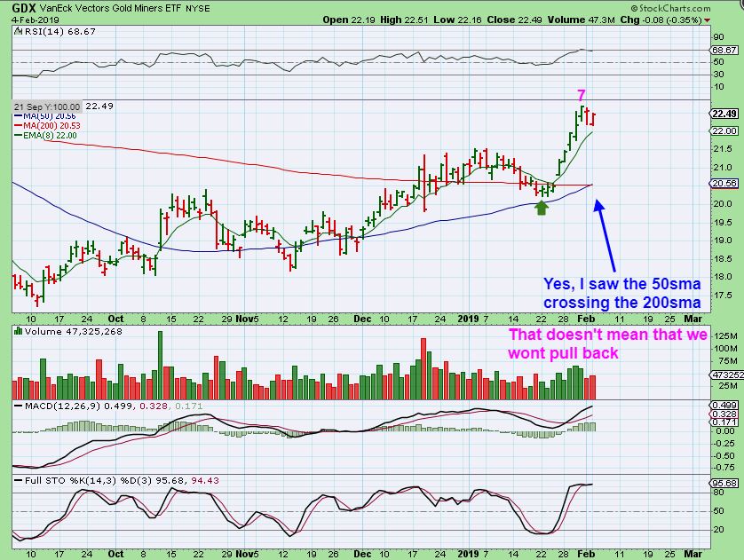The height and width of the screenshot is (560, 744).
Task: Click the 'Chg -0.08 (-0.35%)' value
Action: point(661,20)
